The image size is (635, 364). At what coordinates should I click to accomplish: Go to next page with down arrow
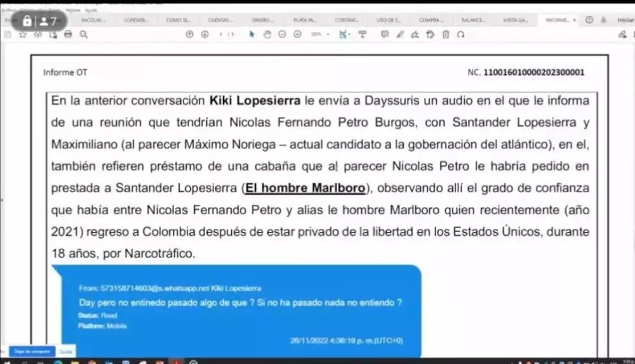(x=204, y=35)
